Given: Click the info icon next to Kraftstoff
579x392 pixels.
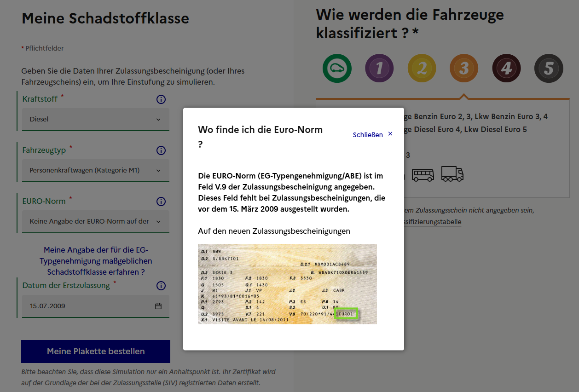Looking at the screenshot, I should click(x=161, y=99).
